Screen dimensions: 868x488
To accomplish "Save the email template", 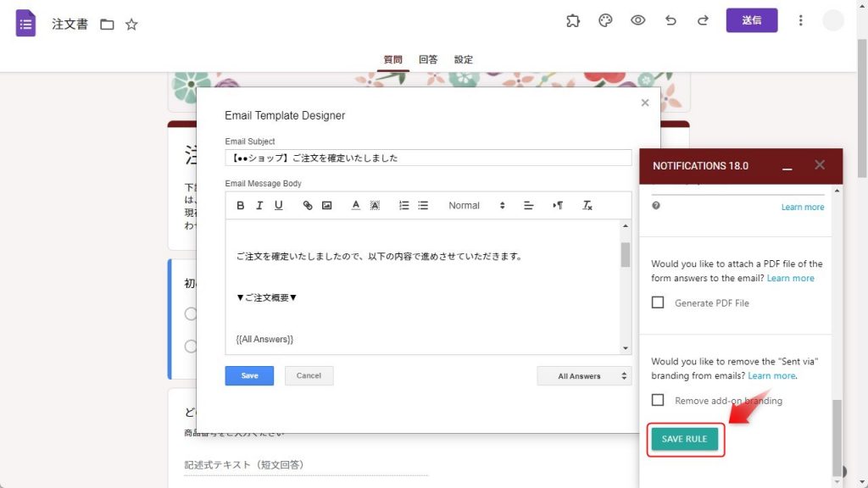I will tap(249, 375).
